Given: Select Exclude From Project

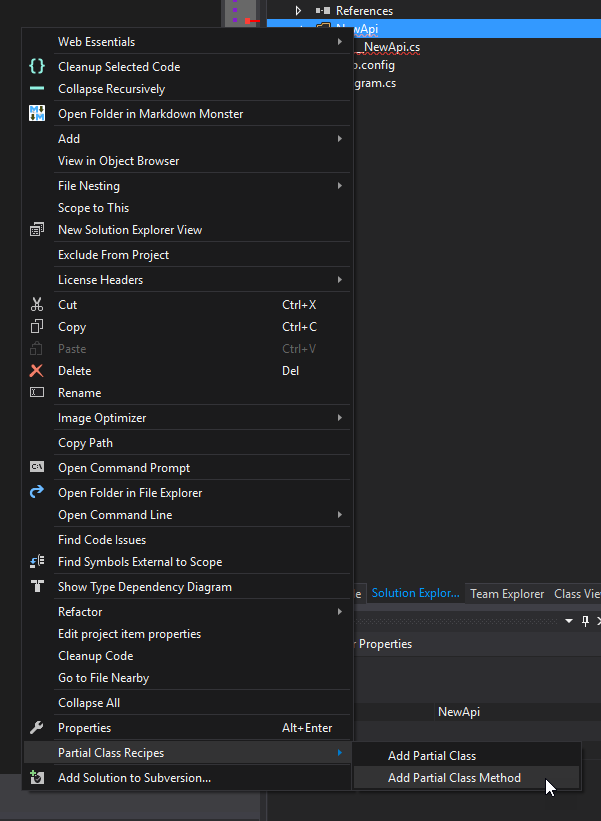Looking at the screenshot, I should pyautogui.click(x=113, y=255).
